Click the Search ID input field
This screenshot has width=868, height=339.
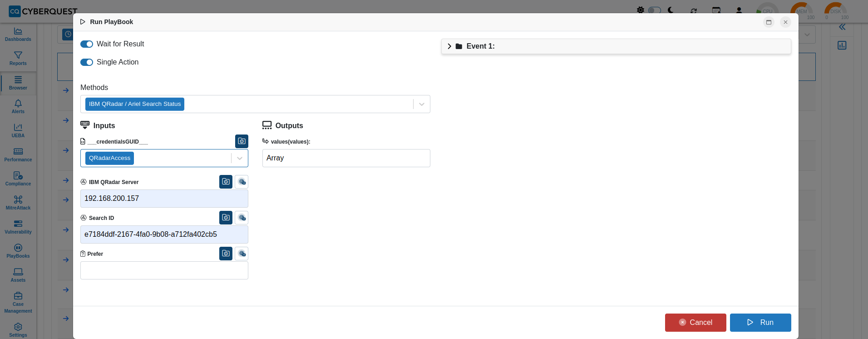point(164,234)
